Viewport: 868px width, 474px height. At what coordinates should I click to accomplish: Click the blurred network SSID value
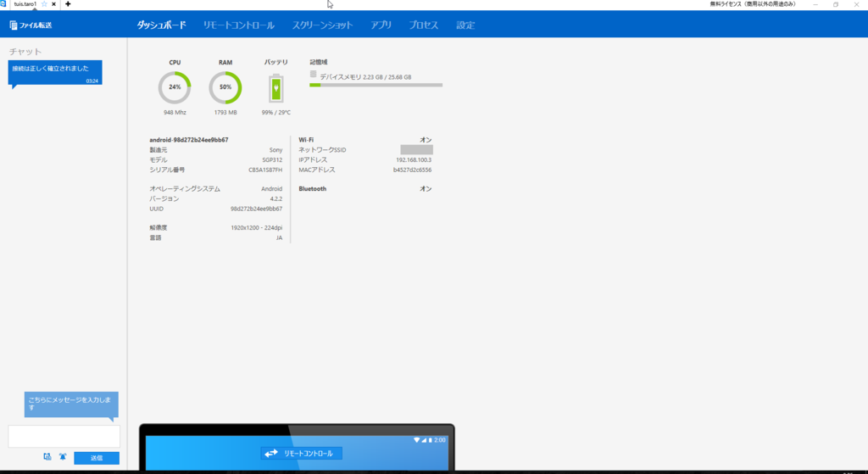click(x=416, y=150)
